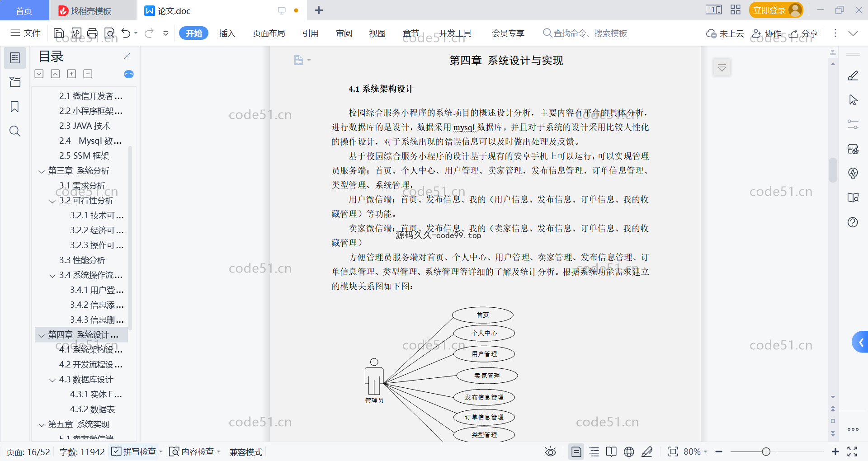Select 3.3 性能分析 in outline
This screenshot has height=461, width=868.
[82, 260]
